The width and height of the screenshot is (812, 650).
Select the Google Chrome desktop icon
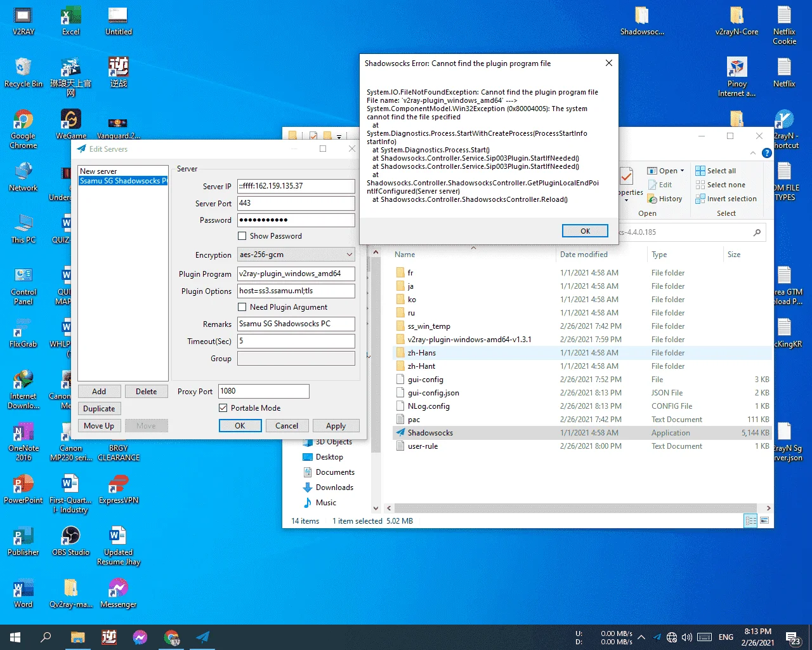tap(23, 129)
